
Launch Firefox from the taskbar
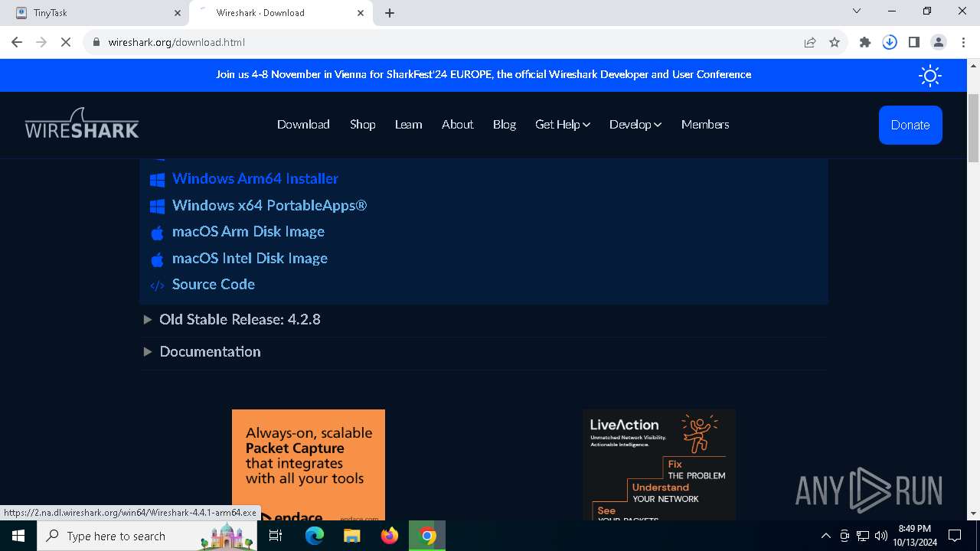[390, 536]
